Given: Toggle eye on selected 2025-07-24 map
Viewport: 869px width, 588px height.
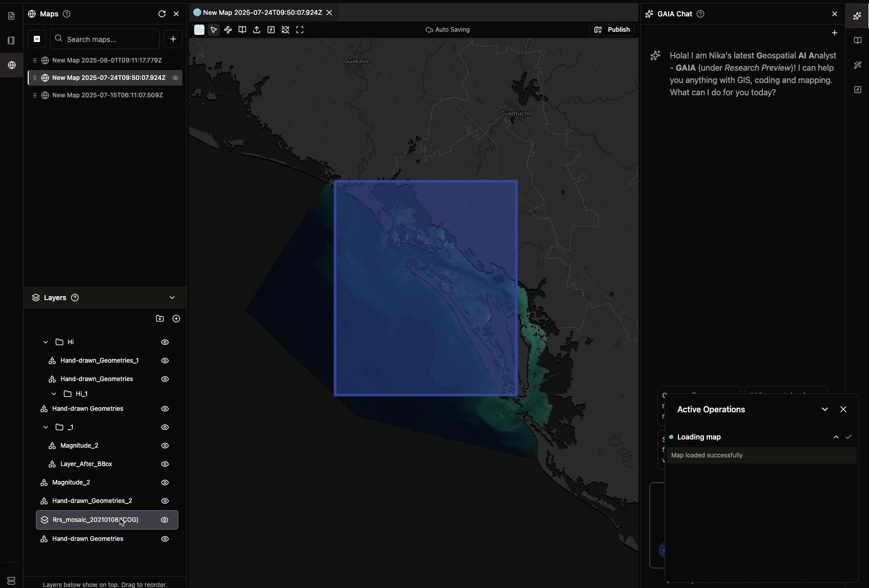Looking at the screenshot, I should pyautogui.click(x=175, y=78).
